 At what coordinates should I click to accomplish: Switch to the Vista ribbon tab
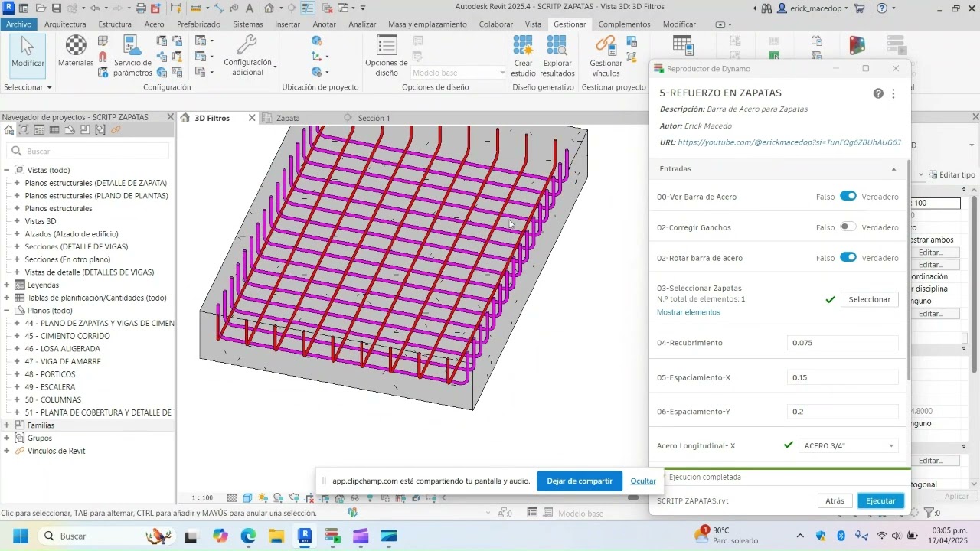(533, 24)
